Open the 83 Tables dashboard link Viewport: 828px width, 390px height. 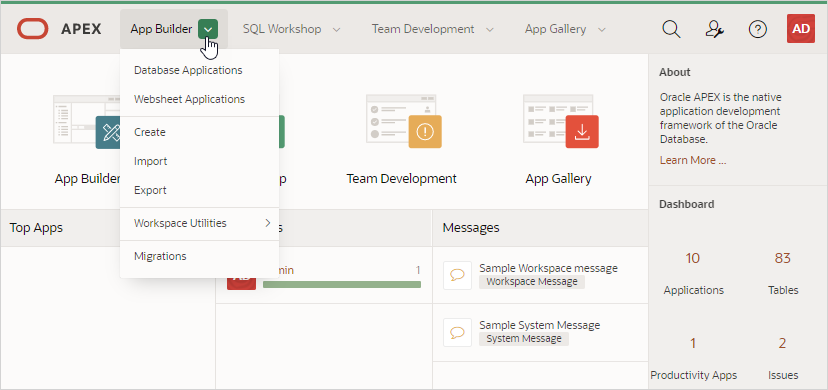point(783,273)
